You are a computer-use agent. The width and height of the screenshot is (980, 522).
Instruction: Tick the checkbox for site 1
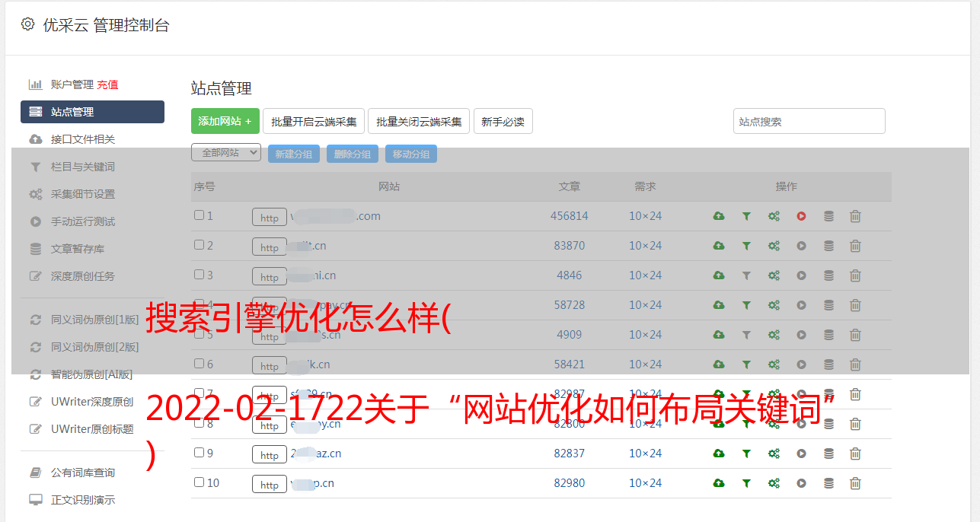coord(199,215)
